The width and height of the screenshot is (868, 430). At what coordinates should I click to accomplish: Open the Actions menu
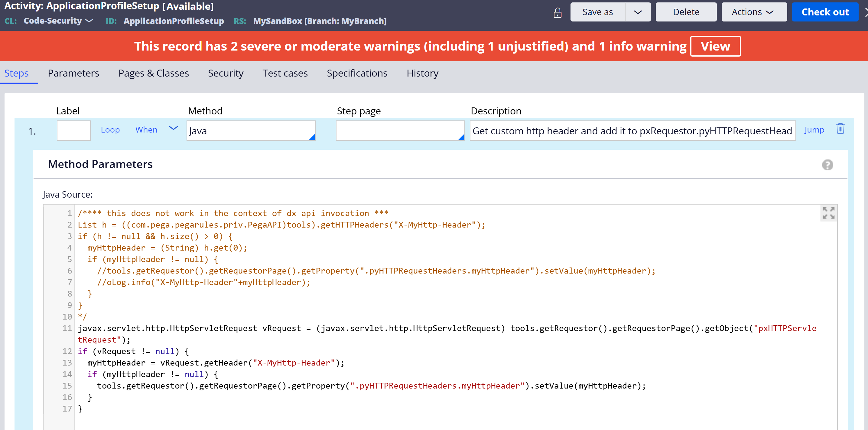[x=754, y=12]
